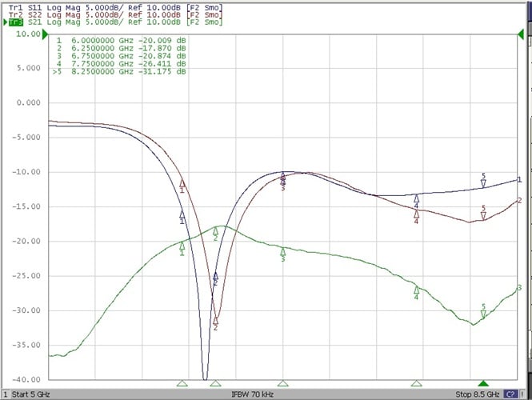Click the 5.000 Y-axis label

[28, 68]
